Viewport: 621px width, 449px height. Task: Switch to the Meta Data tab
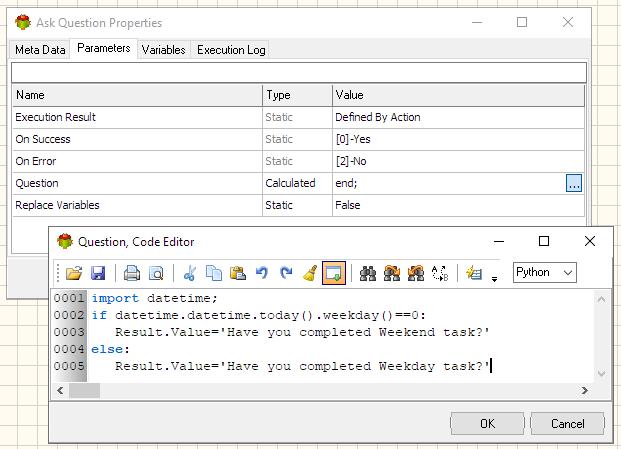click(40, 50)
